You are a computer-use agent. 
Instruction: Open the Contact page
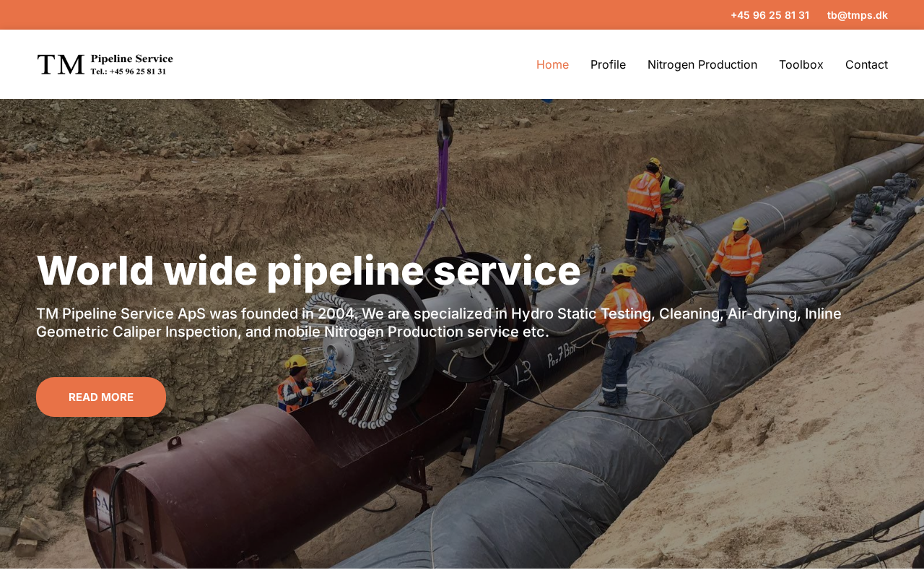coord(866,64)
